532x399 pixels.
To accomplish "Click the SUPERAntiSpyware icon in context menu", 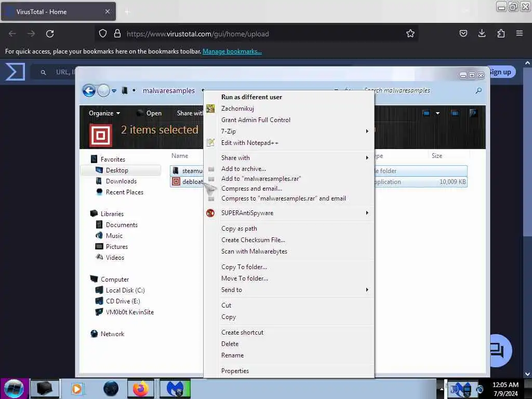I will pos(210,213).
